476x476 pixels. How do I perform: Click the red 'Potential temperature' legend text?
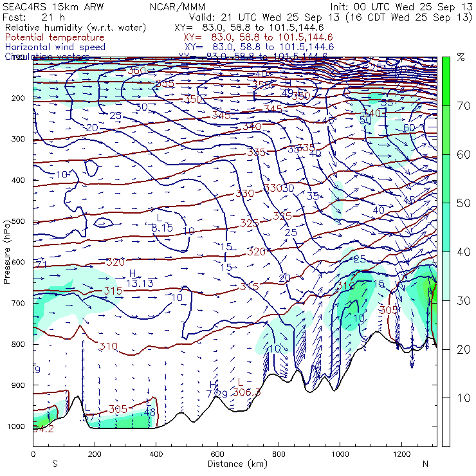click(x=55, y=37)
